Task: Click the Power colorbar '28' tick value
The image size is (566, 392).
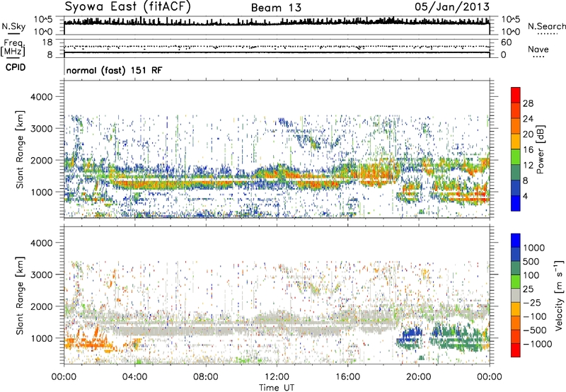Action: [528, 103]
